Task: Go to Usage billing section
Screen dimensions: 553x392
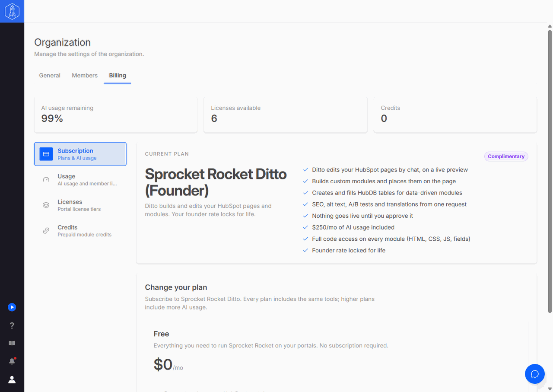Action: [80, 180]
